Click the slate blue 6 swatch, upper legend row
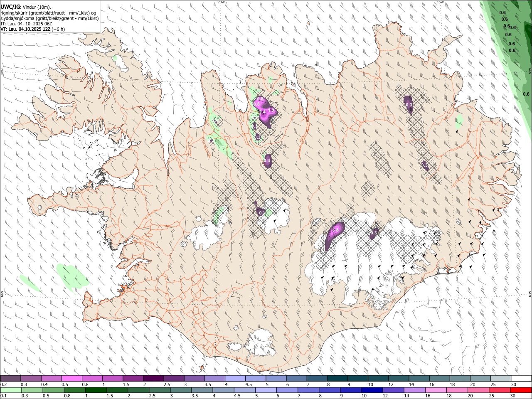Screen dimensions: 532x399 (297, 378)
